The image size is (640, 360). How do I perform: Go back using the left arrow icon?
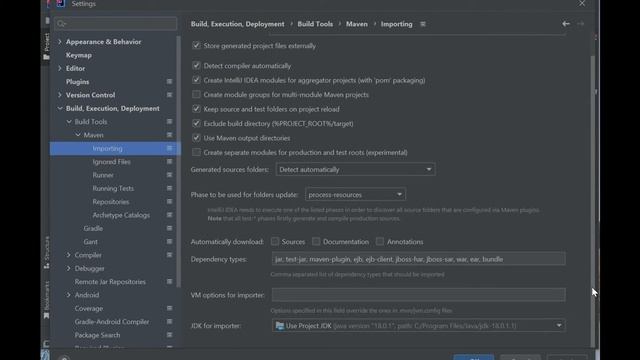coord(566,24)
